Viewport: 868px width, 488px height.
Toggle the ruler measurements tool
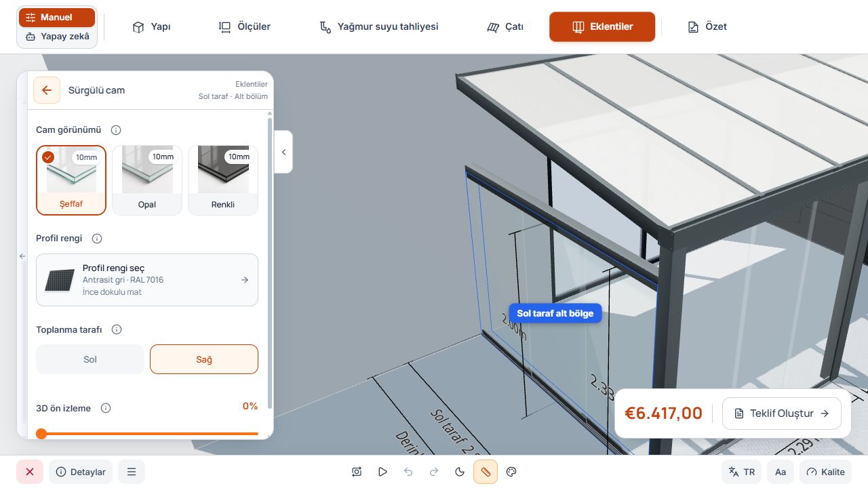pyautogui.click(x=486, y=472)
